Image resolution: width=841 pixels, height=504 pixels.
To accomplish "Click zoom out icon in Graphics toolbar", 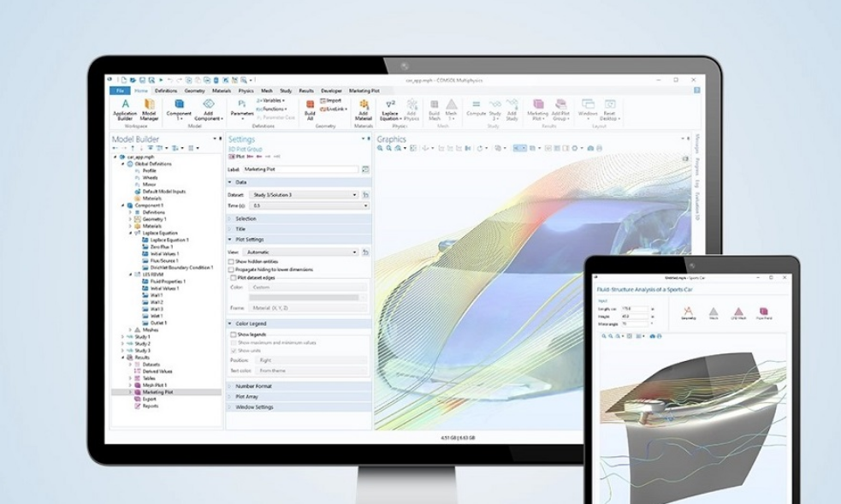I will point(389,149).
